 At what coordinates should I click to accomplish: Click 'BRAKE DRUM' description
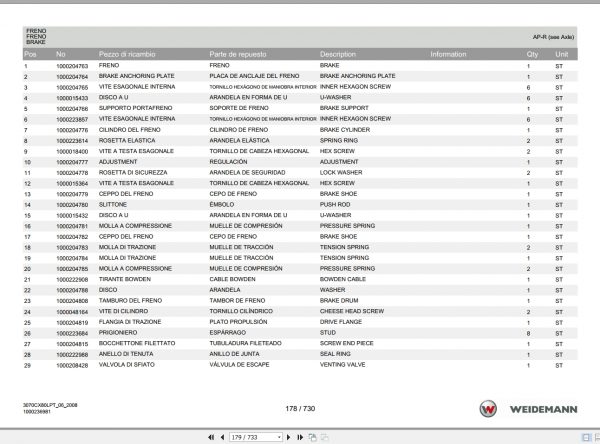coord(339,300)
